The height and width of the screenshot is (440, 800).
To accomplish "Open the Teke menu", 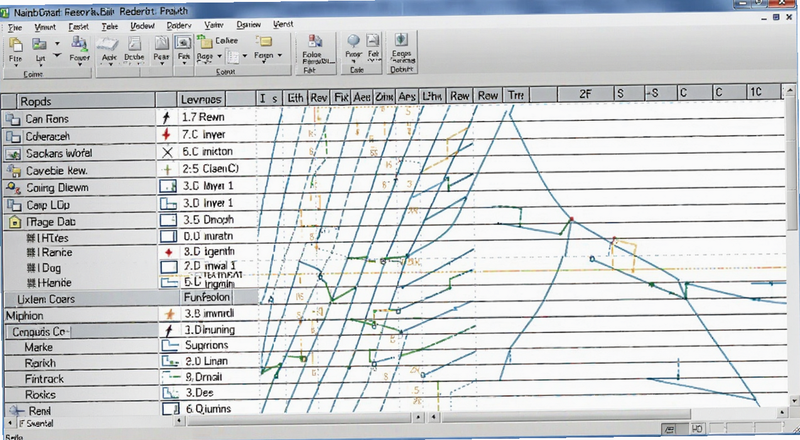I will 110,26.
